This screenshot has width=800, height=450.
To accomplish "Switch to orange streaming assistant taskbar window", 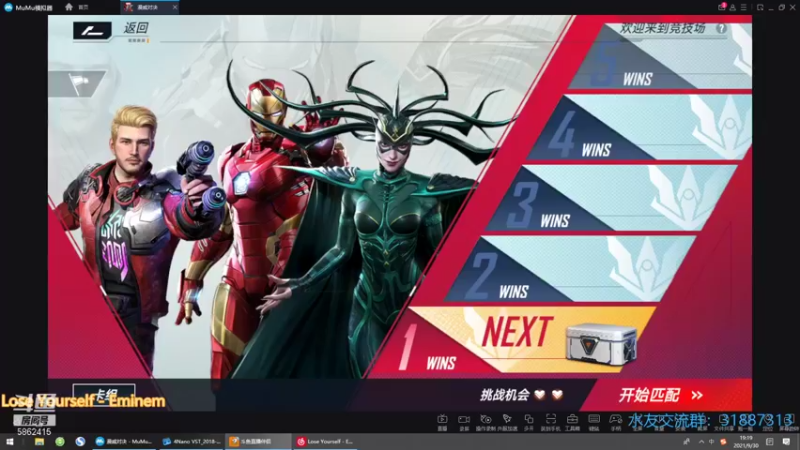I will coord(258,442).
